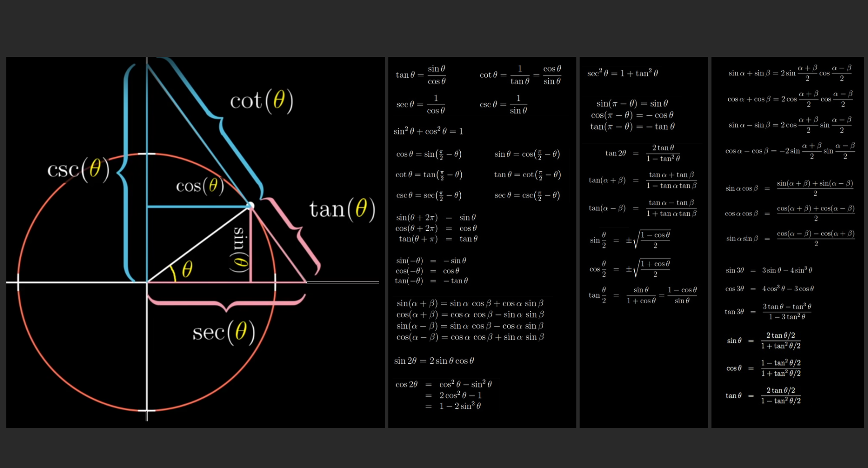The height and width of the screenshot is (468, 868).
Task: Click the cot(θ) label in diagram
Action: coord(261,100)
